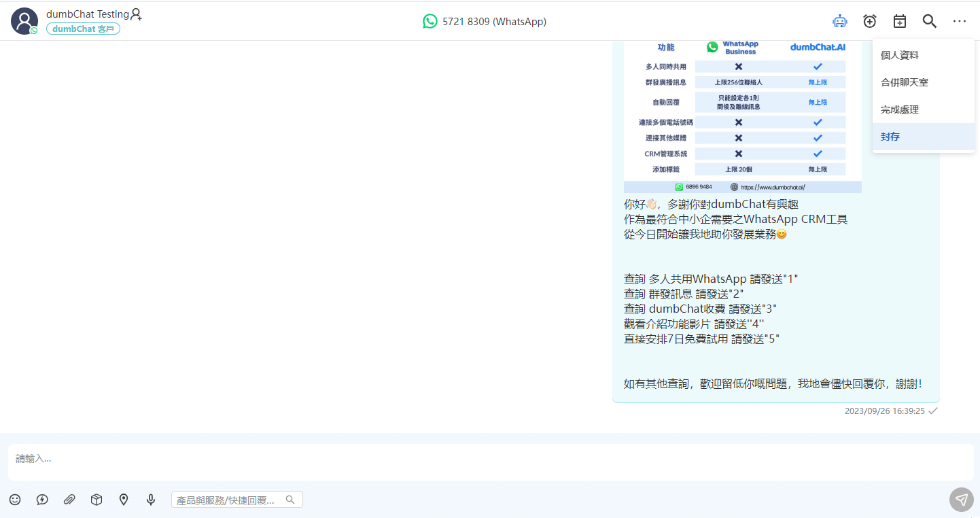Click the WhatsApp logo next to 5721 8309
This screenshot has height=518, width=980.
(430, 21)
